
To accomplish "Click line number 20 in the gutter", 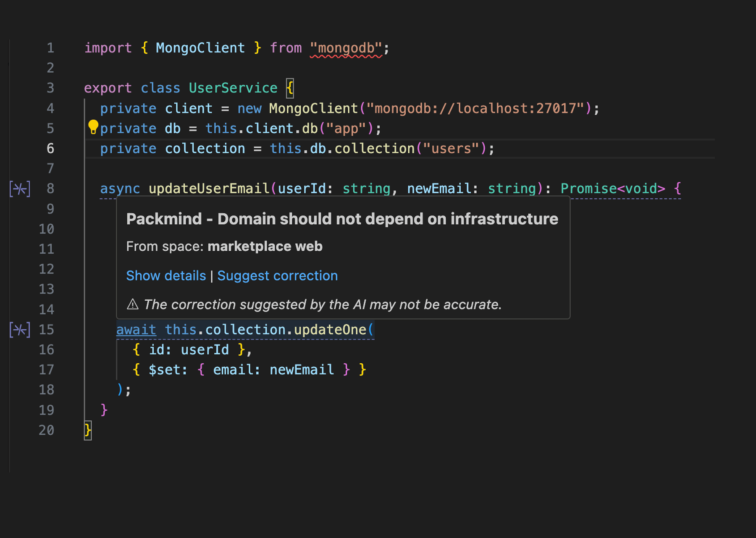I will pos(47,430).
